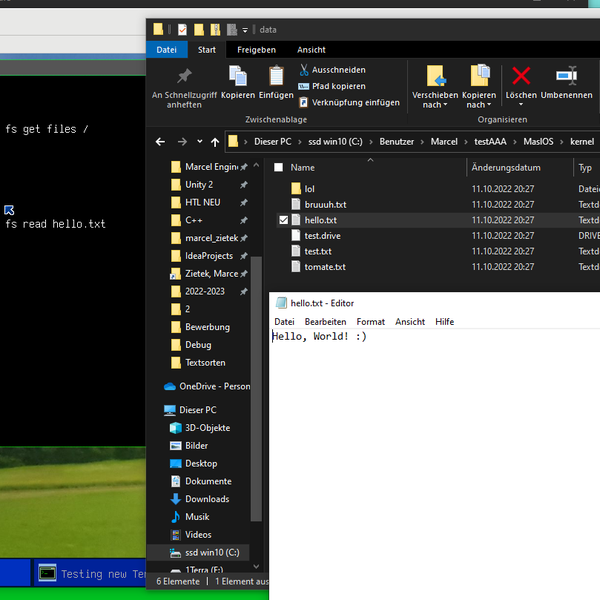Image resolution: width=600 pixels, height=600 pixels.
Task: Click the back navigation arrow
Action: pos(158,142)
